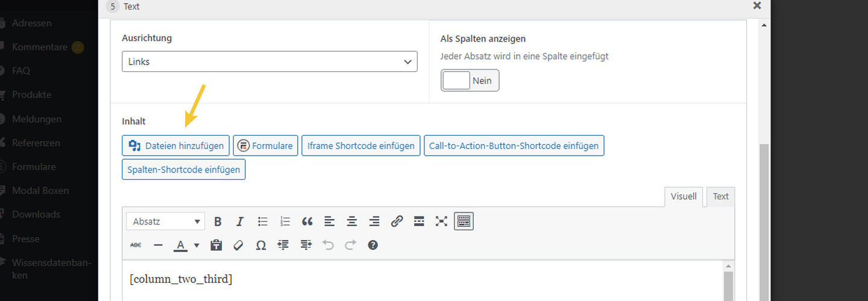Click 'Spalten-Shortcode einfügen' button
868x301 pixels.
point(183,170)
